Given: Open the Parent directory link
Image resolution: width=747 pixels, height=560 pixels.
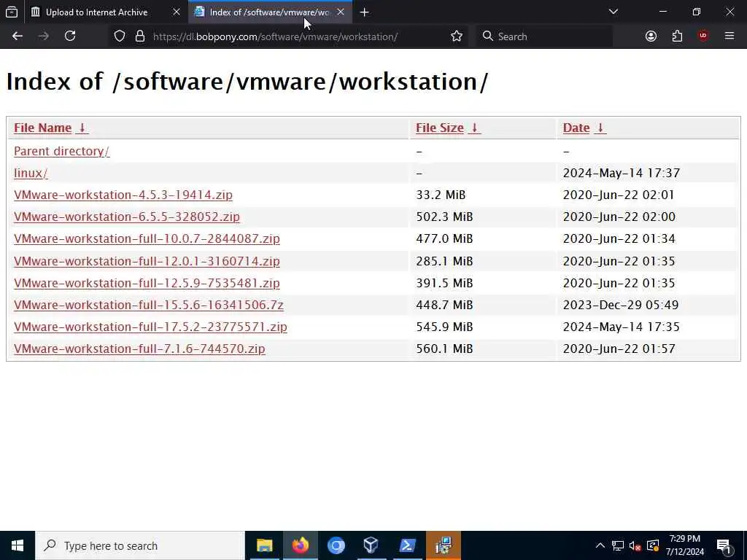Looking at the screenshot, I should pyautogui.click(x=61, y=151).
